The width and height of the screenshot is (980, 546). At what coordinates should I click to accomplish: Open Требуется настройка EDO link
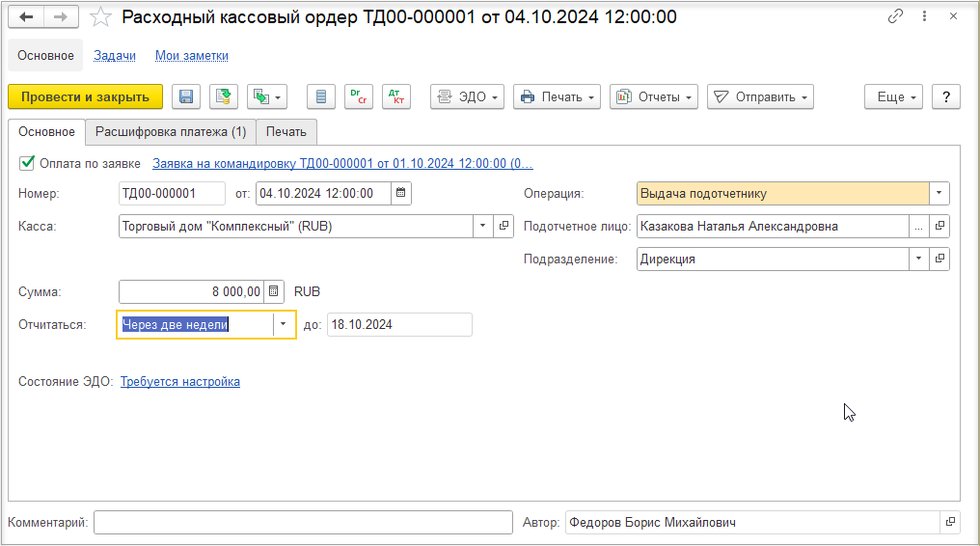(x=180, y=382)
